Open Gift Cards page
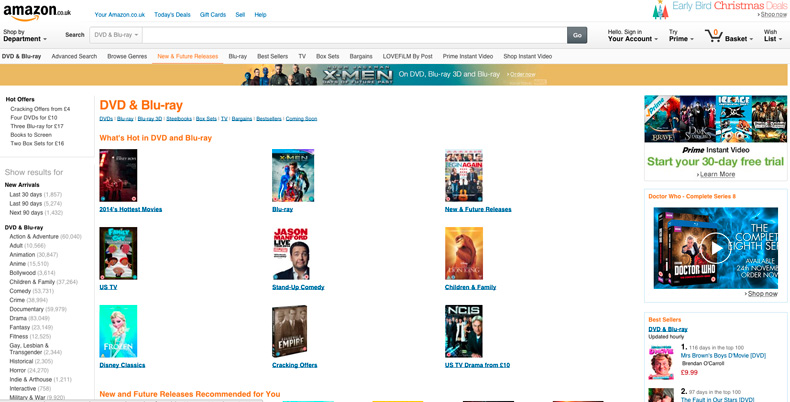 click(213, 15)
